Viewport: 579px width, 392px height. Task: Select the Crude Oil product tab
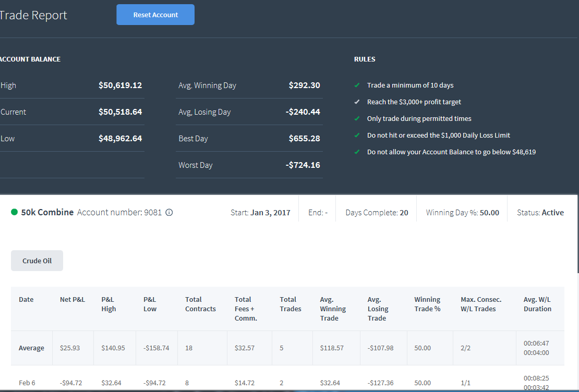tap(37, 261)
